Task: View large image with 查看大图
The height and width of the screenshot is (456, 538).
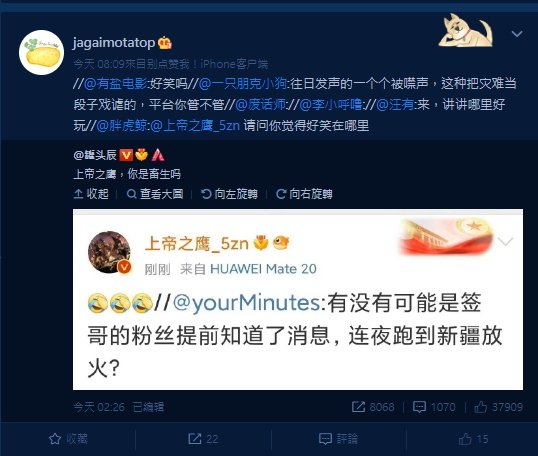Action: (155, 194)
